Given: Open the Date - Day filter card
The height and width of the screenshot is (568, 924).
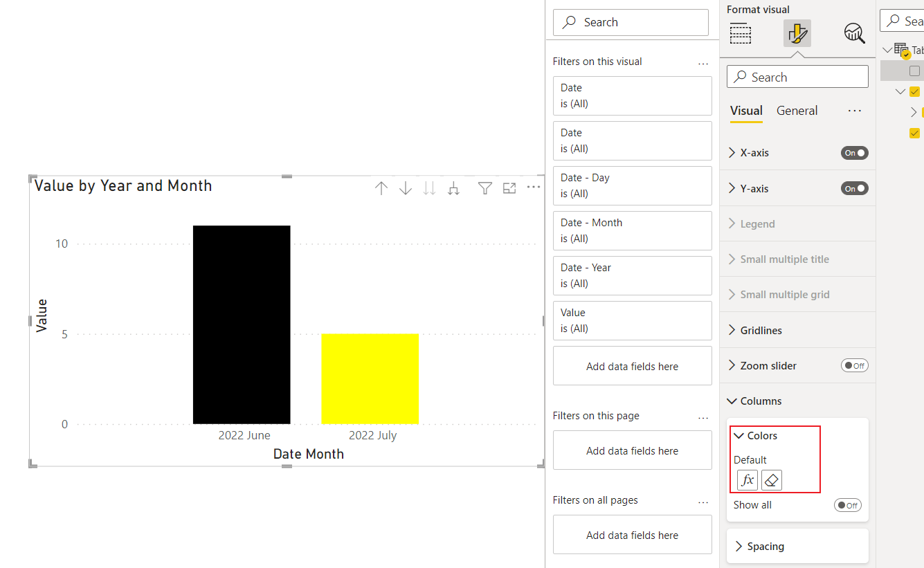Looking at the screenshot, I should (633, 185).
